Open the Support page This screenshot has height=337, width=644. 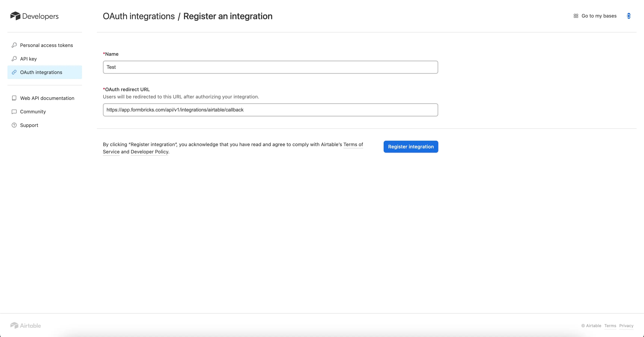[45, 125]
